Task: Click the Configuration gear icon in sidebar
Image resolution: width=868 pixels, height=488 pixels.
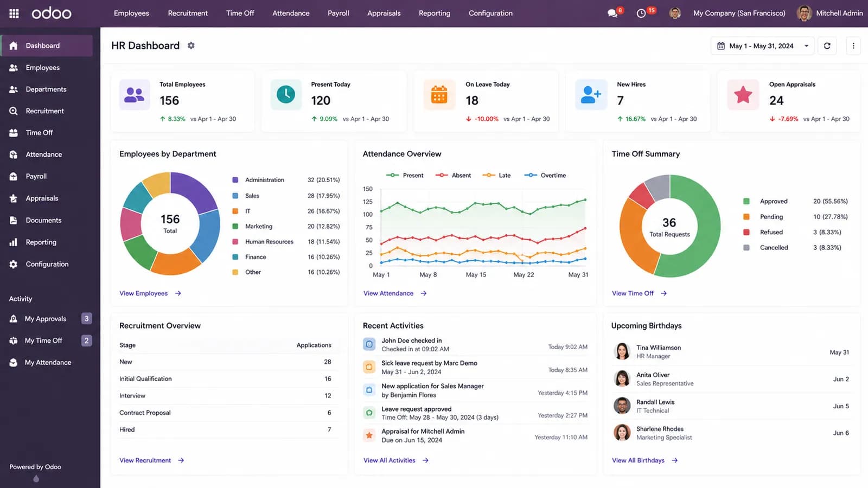Action: [x=14, y=264]
